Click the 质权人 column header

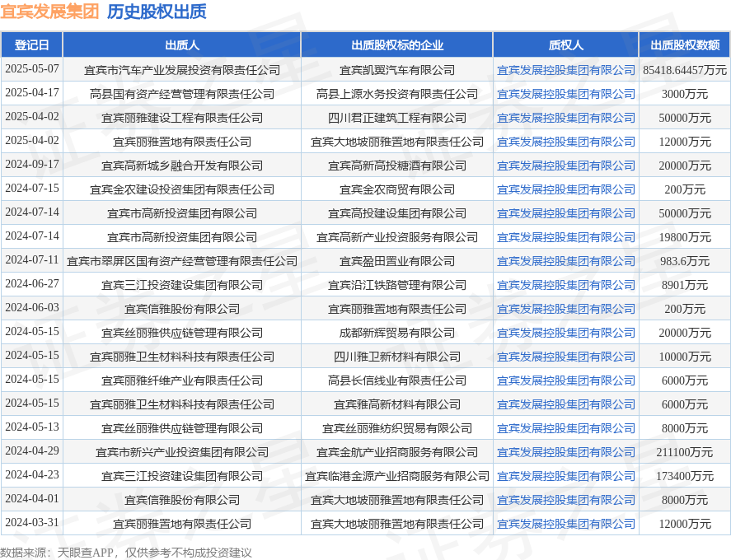click(x=566, y=45)
